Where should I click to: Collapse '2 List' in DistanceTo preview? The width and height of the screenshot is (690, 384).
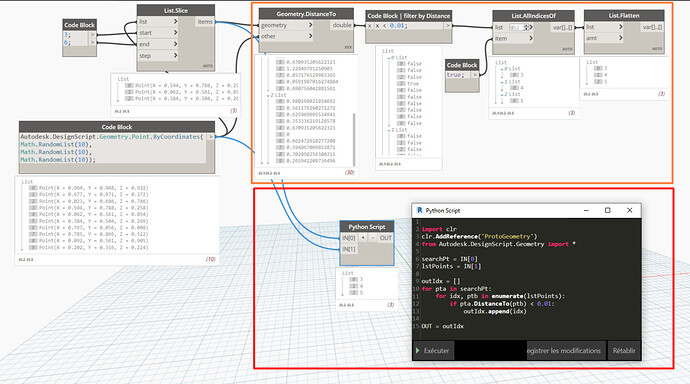click(x=268, y=95)
